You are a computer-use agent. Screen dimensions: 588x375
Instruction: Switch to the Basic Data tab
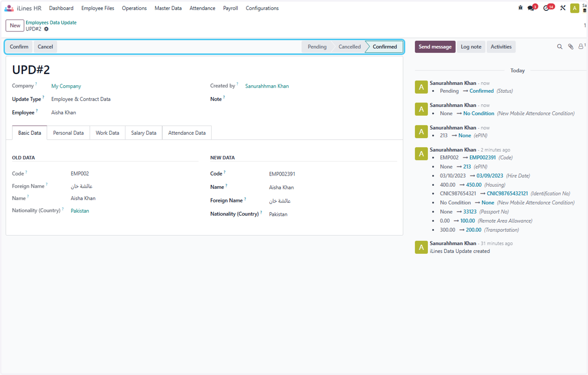[x=30, y=133]
